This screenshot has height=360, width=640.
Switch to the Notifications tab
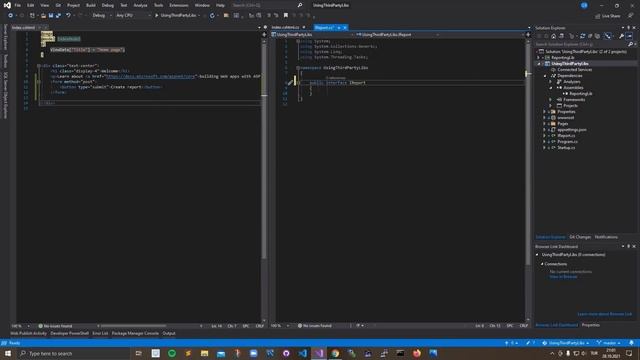coord(606,237)
